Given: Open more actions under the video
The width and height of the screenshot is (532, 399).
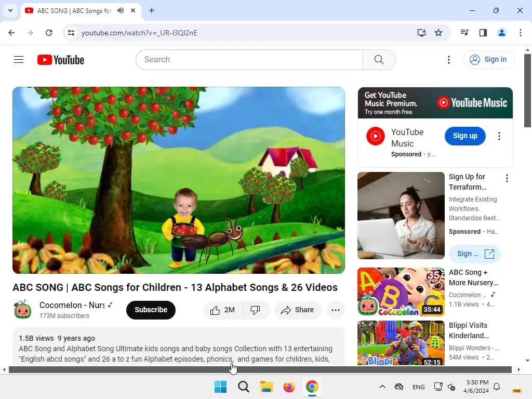Looking at the screenshot, I should [x=335, y=310].
